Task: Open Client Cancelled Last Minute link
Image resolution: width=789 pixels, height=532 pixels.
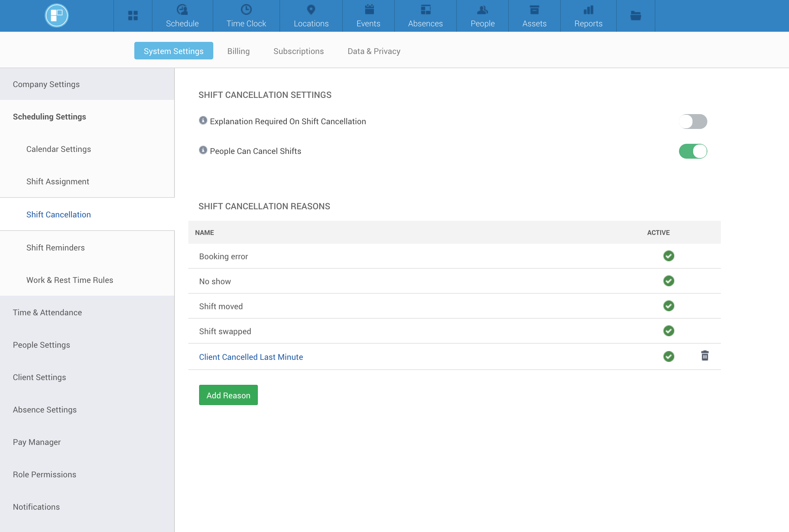Action: pos(251,357)
